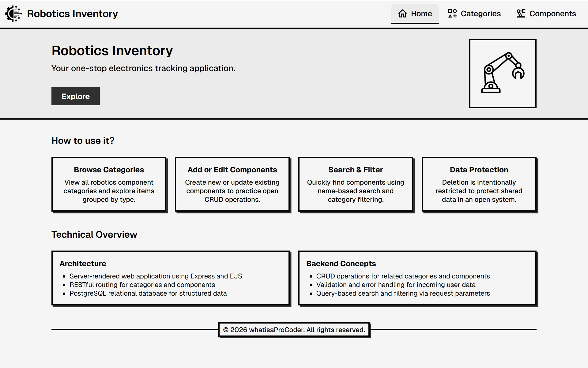Click the circuit gear logo icon

click(x=13, y=14)
